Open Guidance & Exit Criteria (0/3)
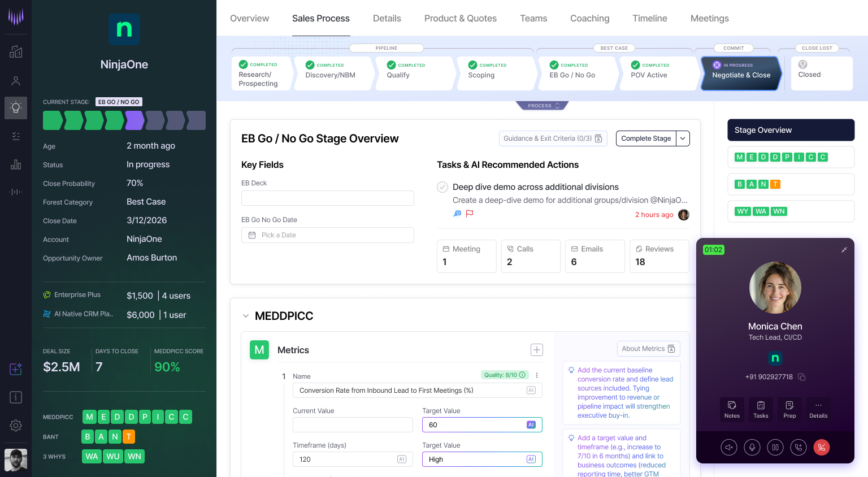 tap(553, 138)
